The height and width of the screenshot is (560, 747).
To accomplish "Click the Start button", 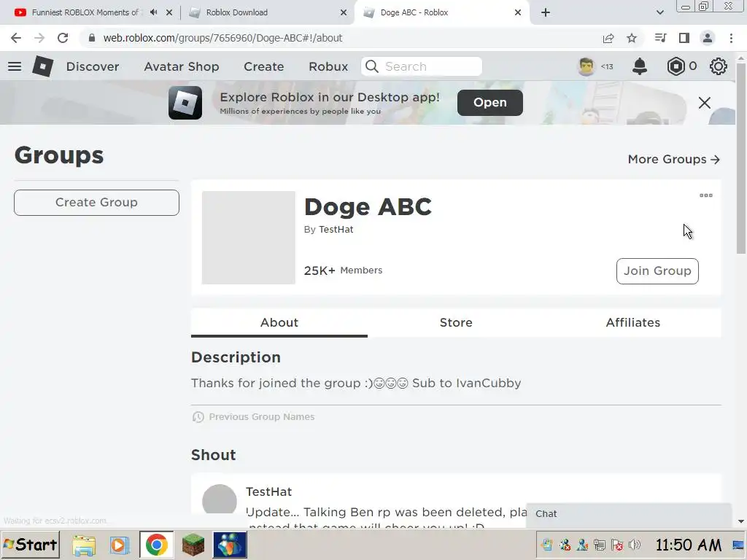I will 31,544.
